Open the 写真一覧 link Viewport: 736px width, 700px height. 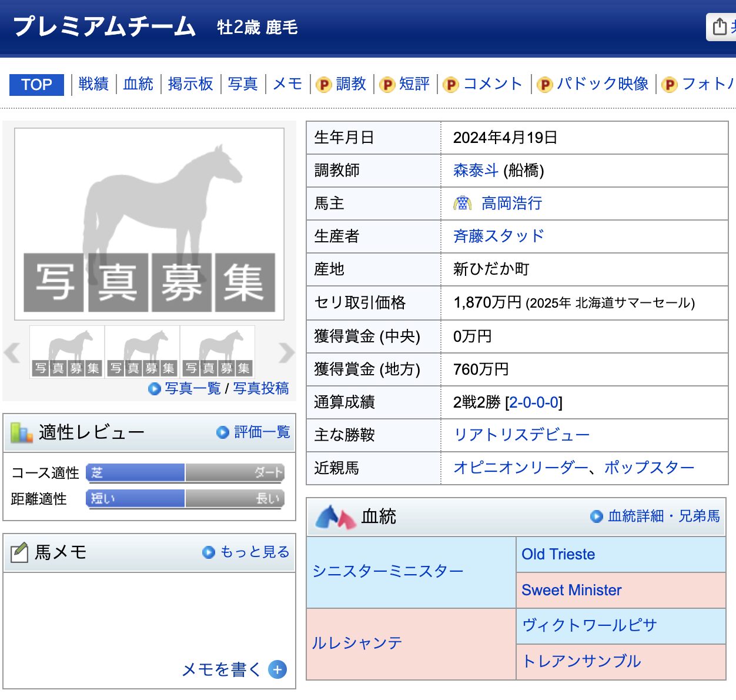click(193, 389)
